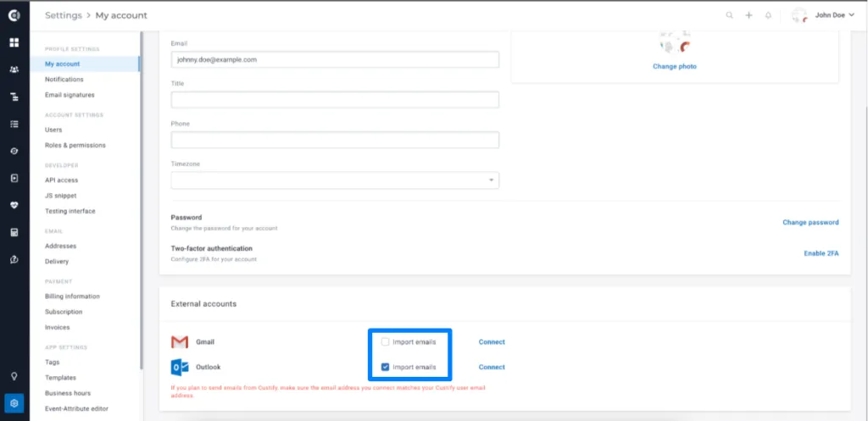Click the Phone input field

click(335, 140)
